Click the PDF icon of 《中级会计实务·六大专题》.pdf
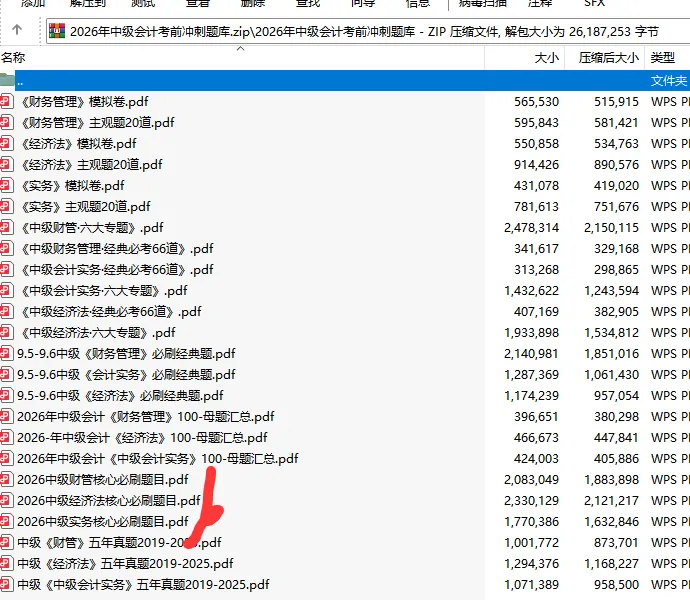 click(6, 290)
